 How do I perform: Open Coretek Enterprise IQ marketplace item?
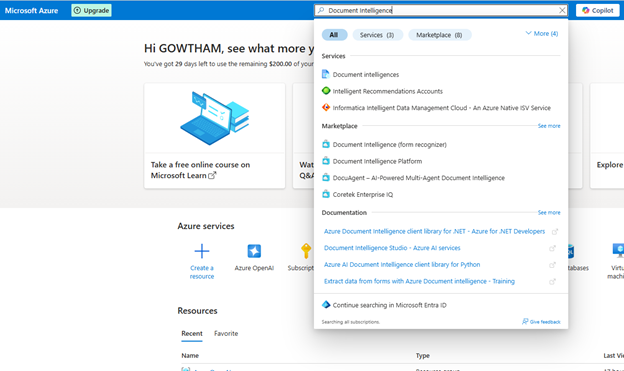(x=363, y=195)
